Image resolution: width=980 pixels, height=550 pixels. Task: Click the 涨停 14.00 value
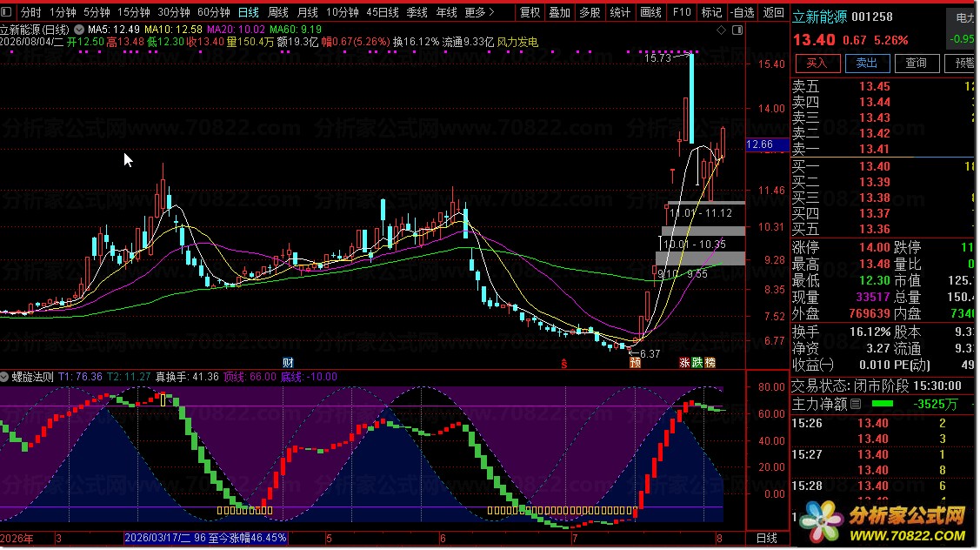[874, 247]
